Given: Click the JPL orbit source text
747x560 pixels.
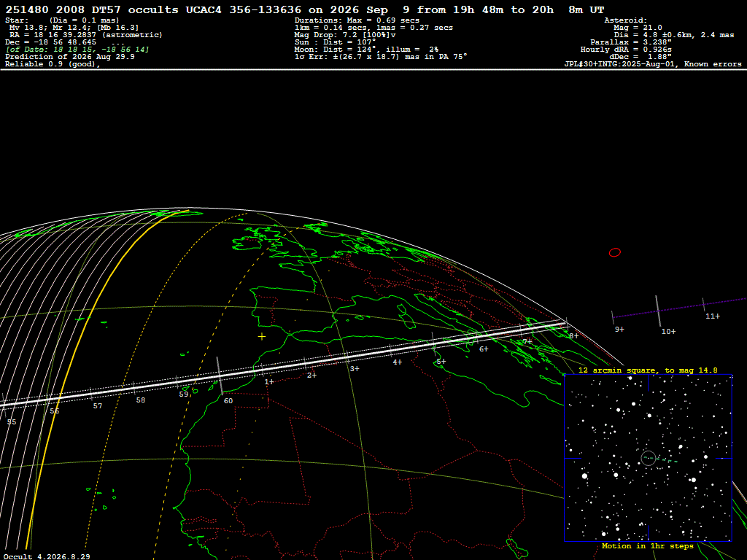Looking at the screenshot, I should click(653, 64).
